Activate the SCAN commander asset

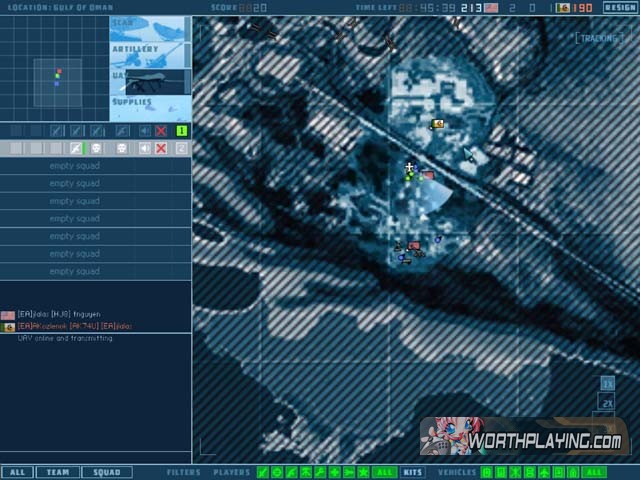pyautogui.click(x=148, y=25)
